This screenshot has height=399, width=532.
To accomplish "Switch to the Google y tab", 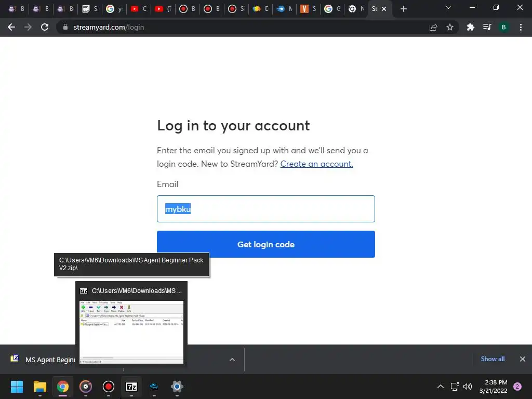I will (114, 9).
